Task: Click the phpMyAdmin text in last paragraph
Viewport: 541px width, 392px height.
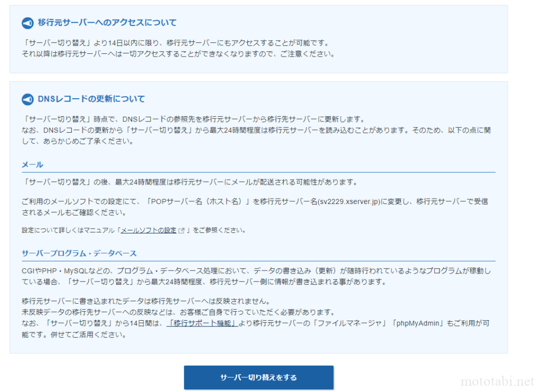Action: [x=417, y=323]
